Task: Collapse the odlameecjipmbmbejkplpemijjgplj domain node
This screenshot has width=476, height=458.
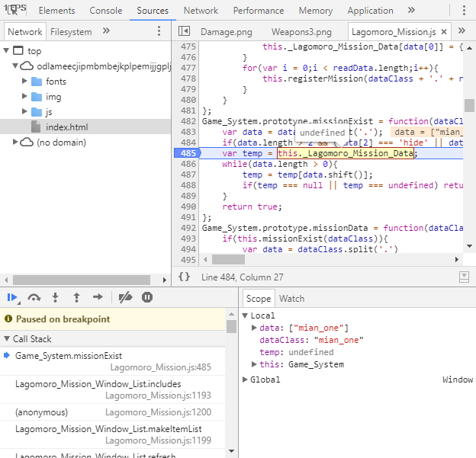Action: click(15, 66)
